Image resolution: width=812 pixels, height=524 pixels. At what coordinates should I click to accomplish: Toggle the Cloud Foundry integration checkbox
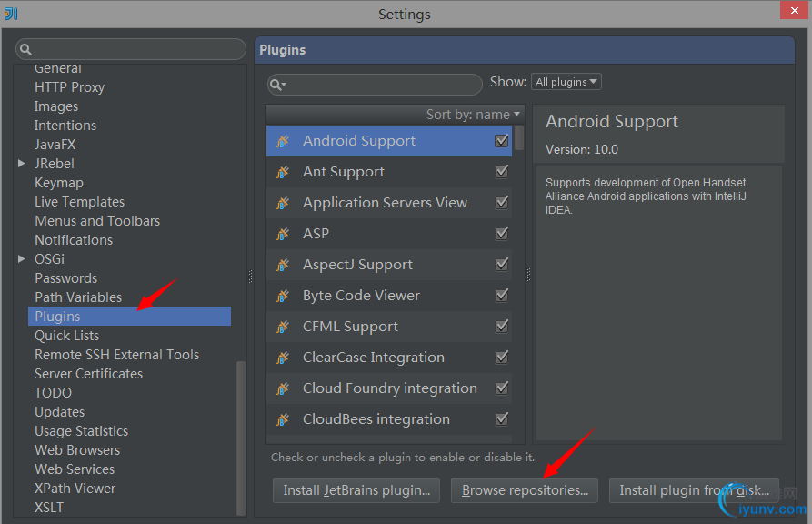502,388
